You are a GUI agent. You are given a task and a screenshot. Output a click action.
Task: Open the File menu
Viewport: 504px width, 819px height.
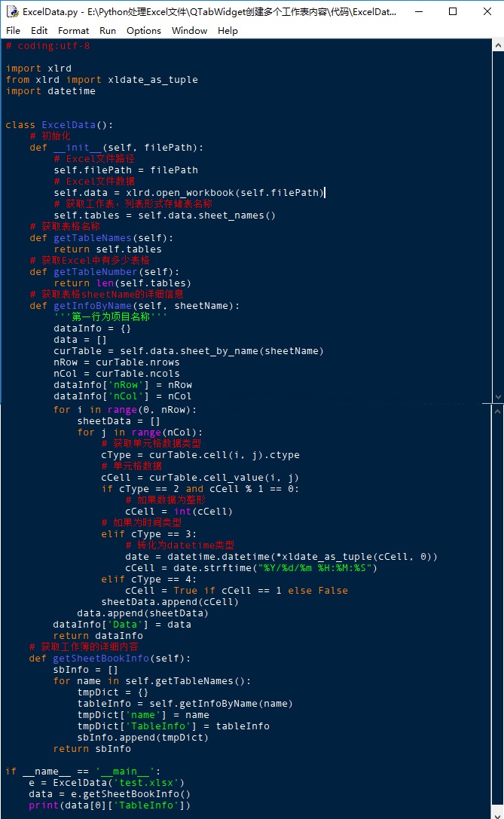click(13, 31)
